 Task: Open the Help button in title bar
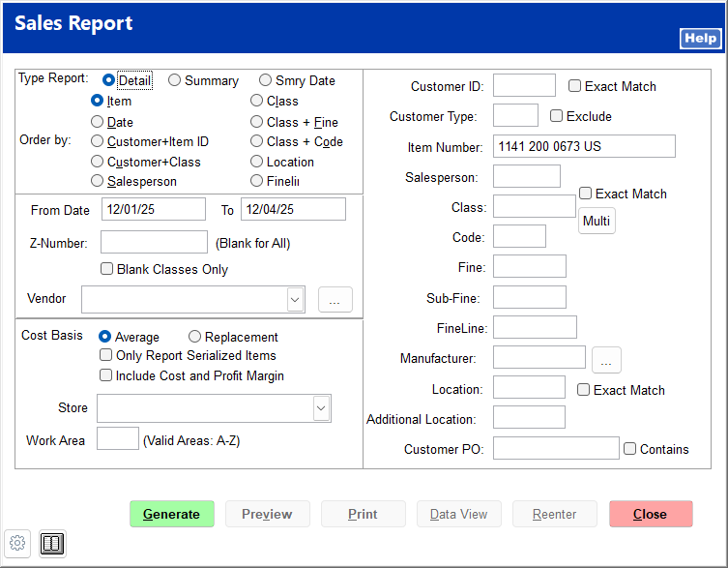pos(700,38)
